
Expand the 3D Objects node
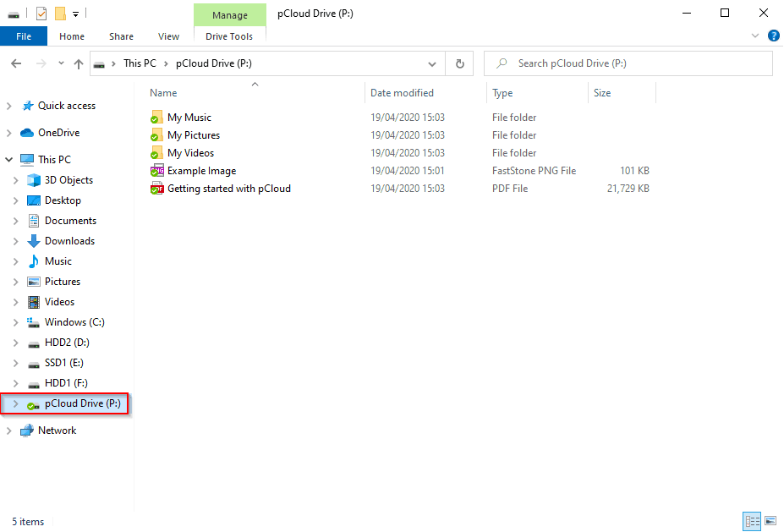(15, 180)
